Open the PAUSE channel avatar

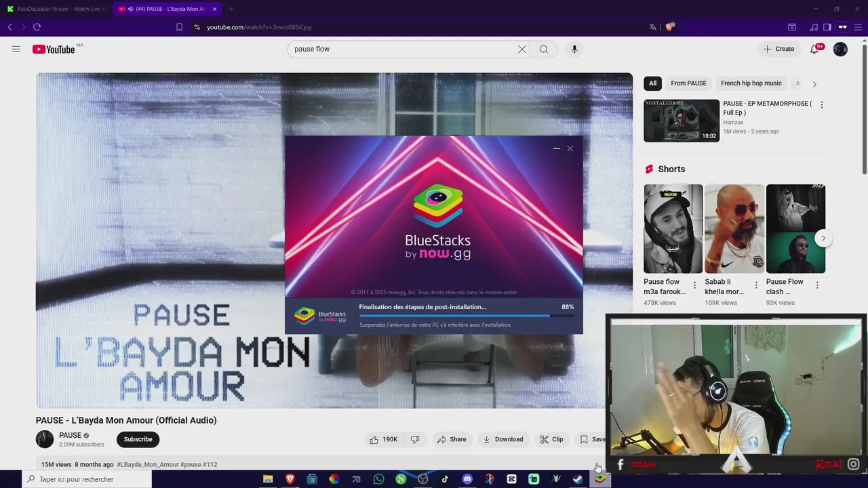(45, 439)
